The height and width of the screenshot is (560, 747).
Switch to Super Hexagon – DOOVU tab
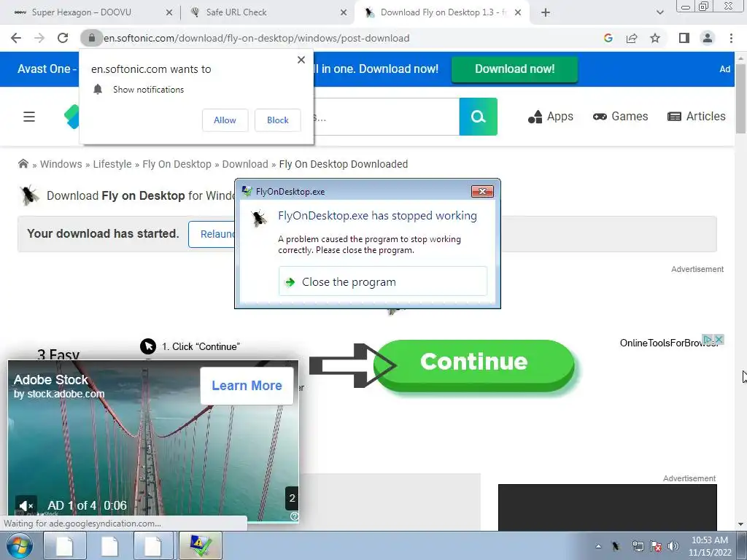click(x=81, y=12)
